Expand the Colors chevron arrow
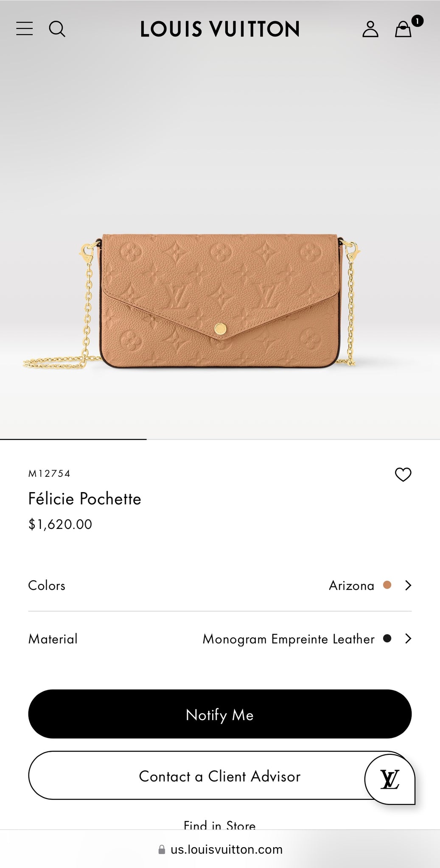 click(408, 585)
